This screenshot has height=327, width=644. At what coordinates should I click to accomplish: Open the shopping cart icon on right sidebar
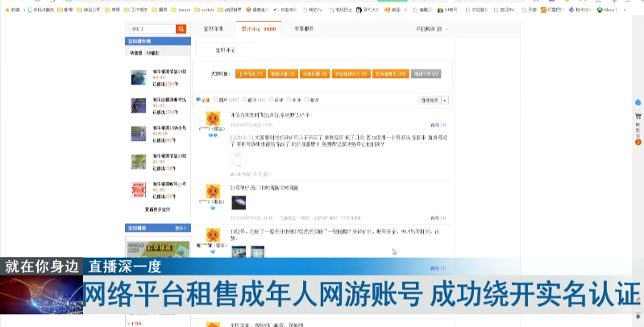tap(638, 117)
